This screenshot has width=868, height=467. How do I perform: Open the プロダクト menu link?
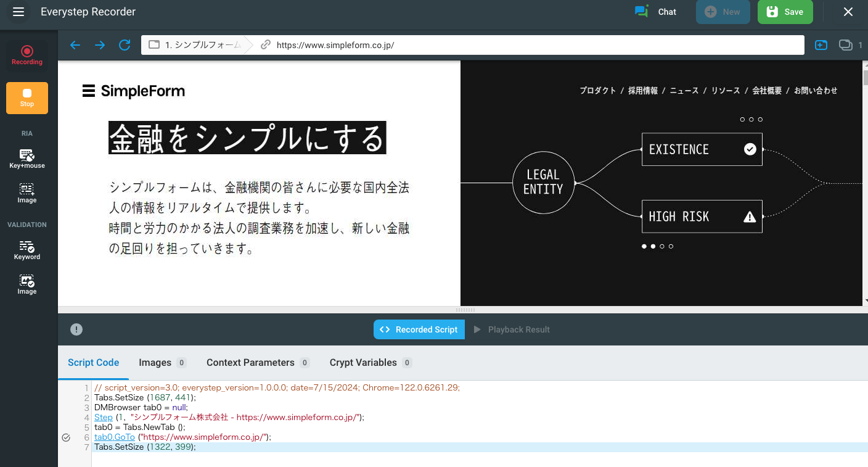(597, 91)
